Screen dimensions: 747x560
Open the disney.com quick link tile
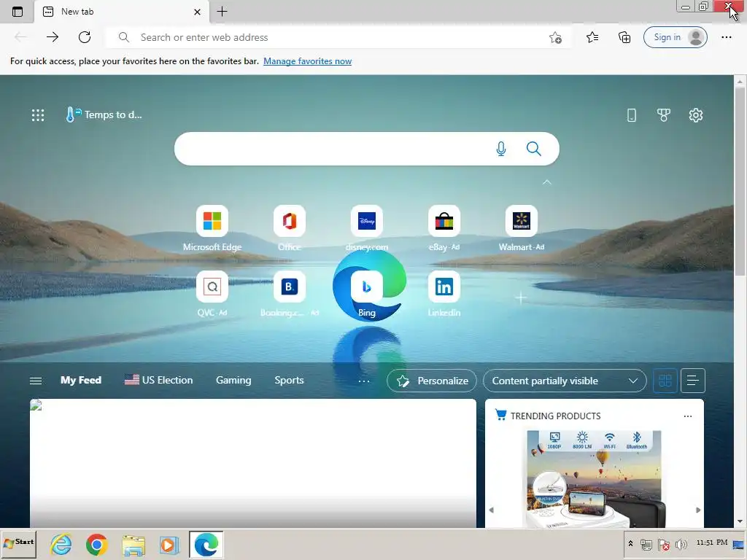point(366,228)
